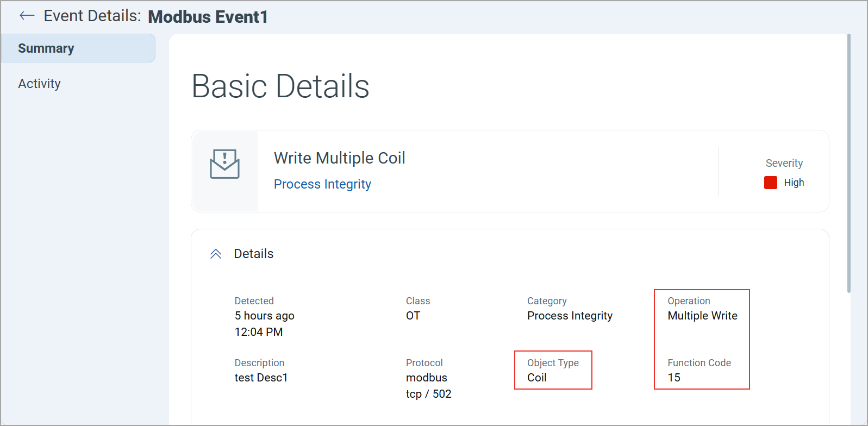868x426 pixels.
Task: Collapse the Details section chevron
Action: tap(216, 254)
